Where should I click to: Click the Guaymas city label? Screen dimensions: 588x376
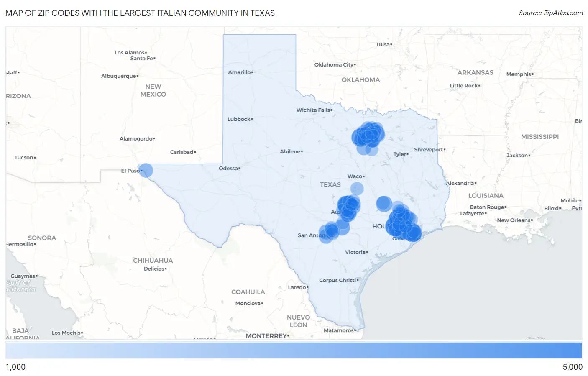click(x=23, y=276)
